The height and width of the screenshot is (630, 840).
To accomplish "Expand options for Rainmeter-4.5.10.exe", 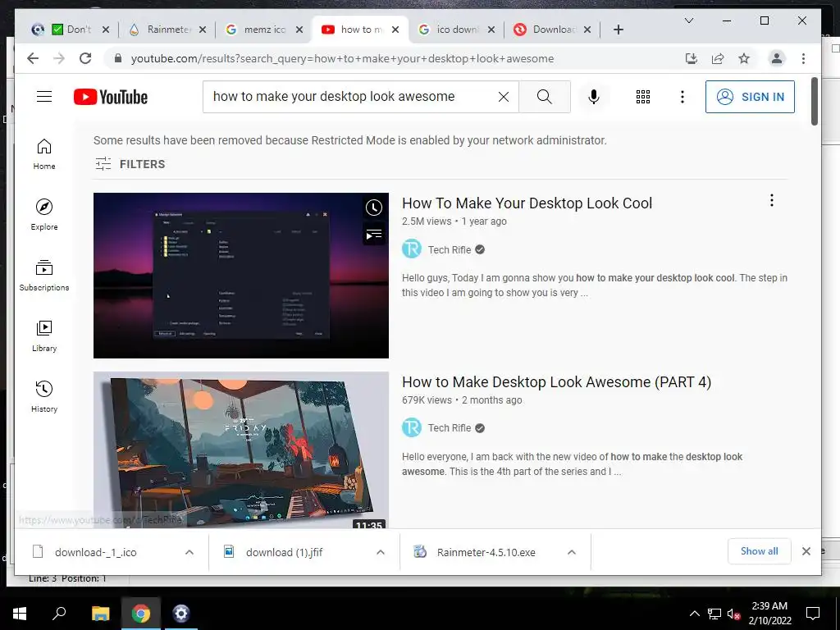I will pyautogui.click(x=572, y=552).
